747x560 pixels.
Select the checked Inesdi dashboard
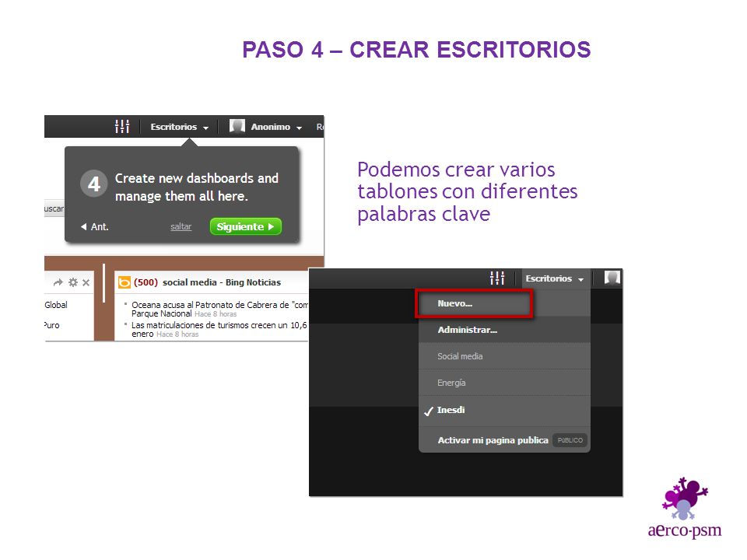coord(504,410)
